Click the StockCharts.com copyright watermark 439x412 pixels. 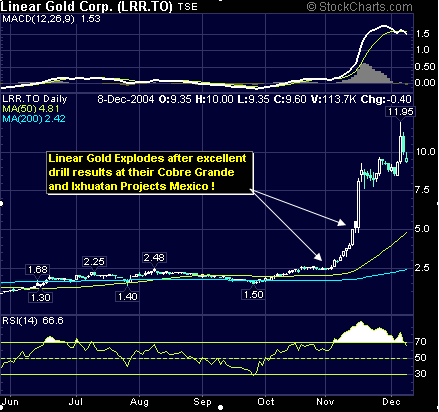tap(359, 6)
